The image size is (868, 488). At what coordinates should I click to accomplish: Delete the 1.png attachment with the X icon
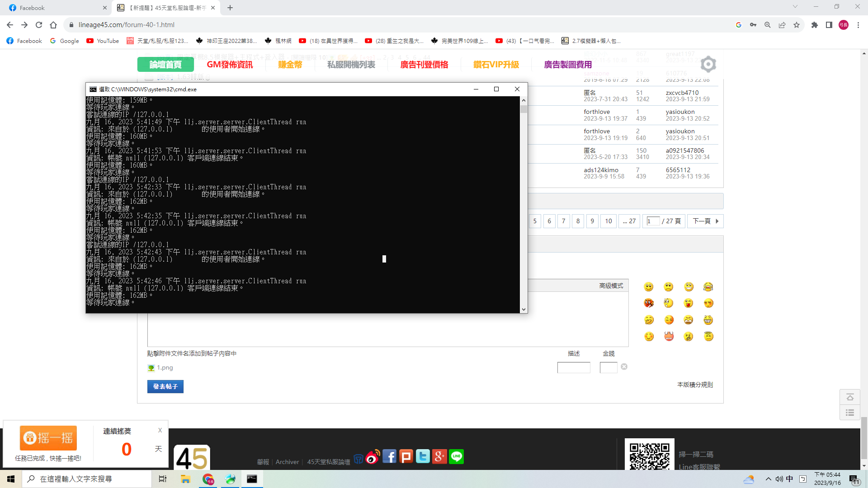coord(624,366)
